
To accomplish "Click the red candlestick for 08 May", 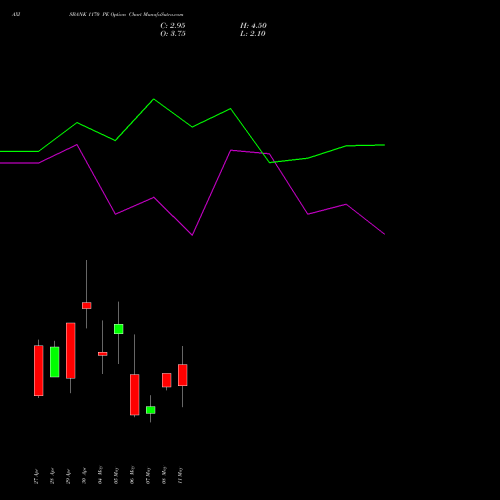I will click(x=167, y=380).
